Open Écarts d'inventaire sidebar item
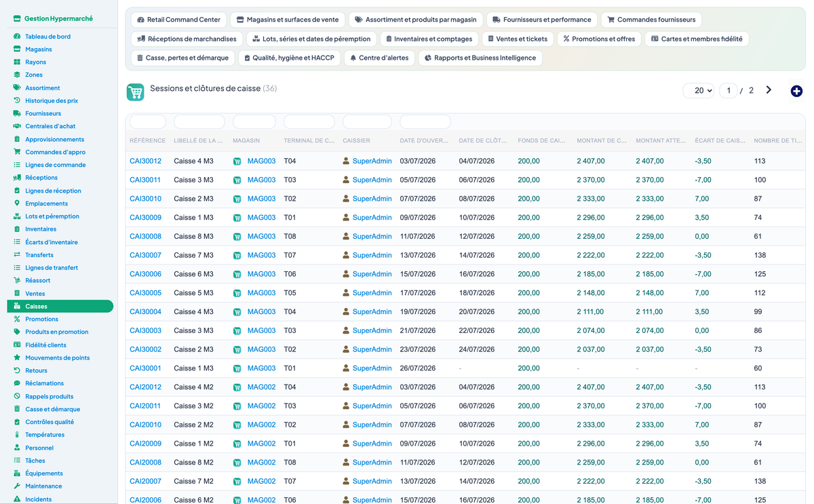This screenshot has width=814, height=504. 52,242
